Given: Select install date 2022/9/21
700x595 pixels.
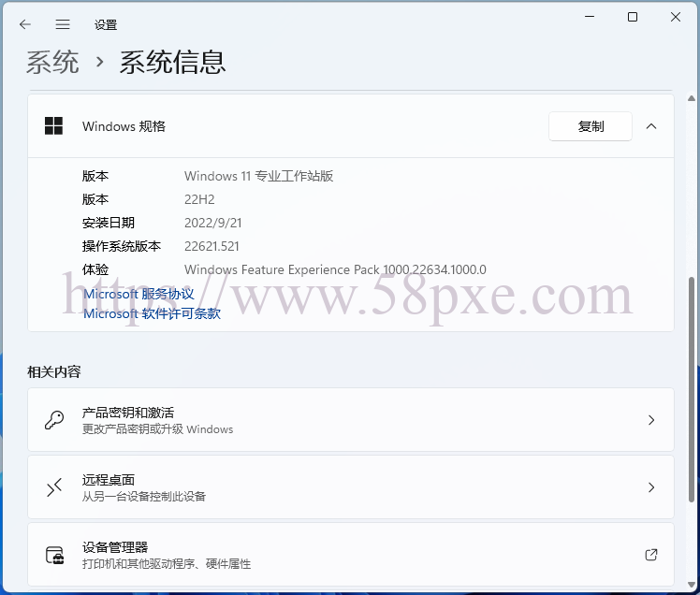Looking at the screenshot, I should (x=213, y=223).
